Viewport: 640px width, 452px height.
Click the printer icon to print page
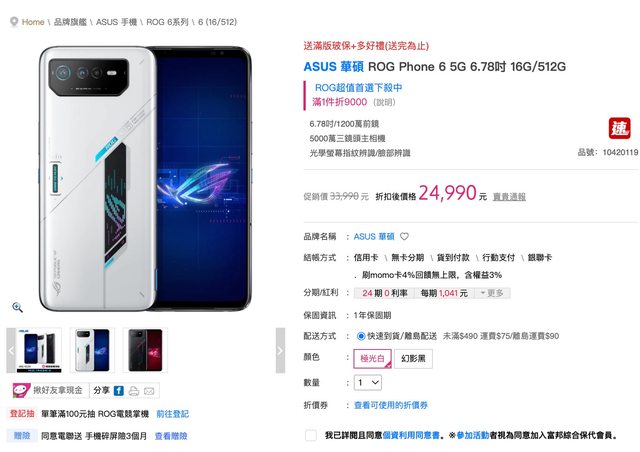(x=133, y=391)
